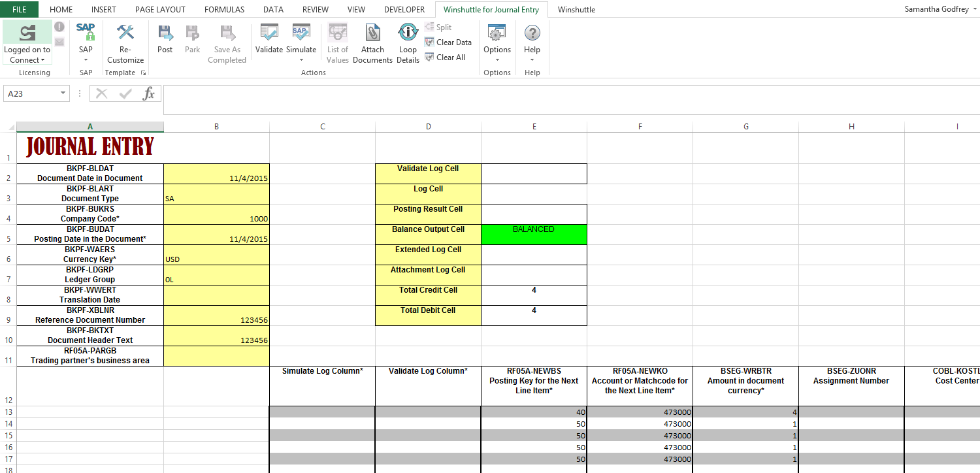The height and width of the screenshot is (473, 980).
Task: Click the Park button in ribbon
Action: (192, 38)
